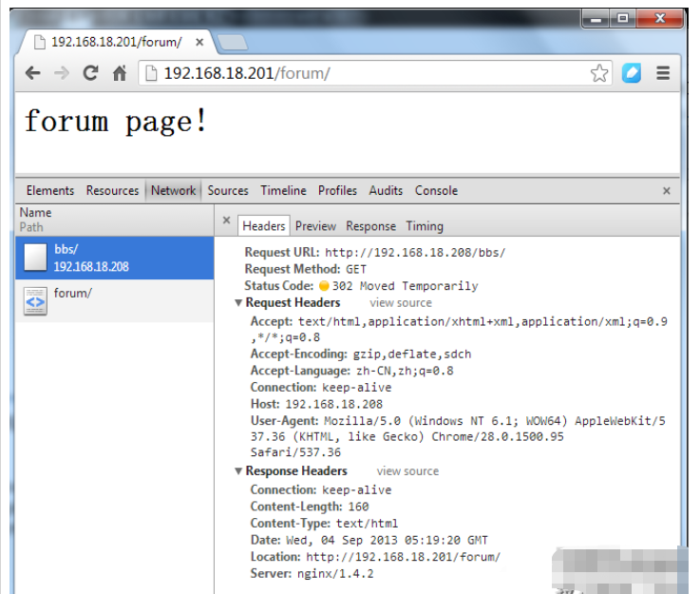Click the 'forum page!' heading text

pos(116,121)
